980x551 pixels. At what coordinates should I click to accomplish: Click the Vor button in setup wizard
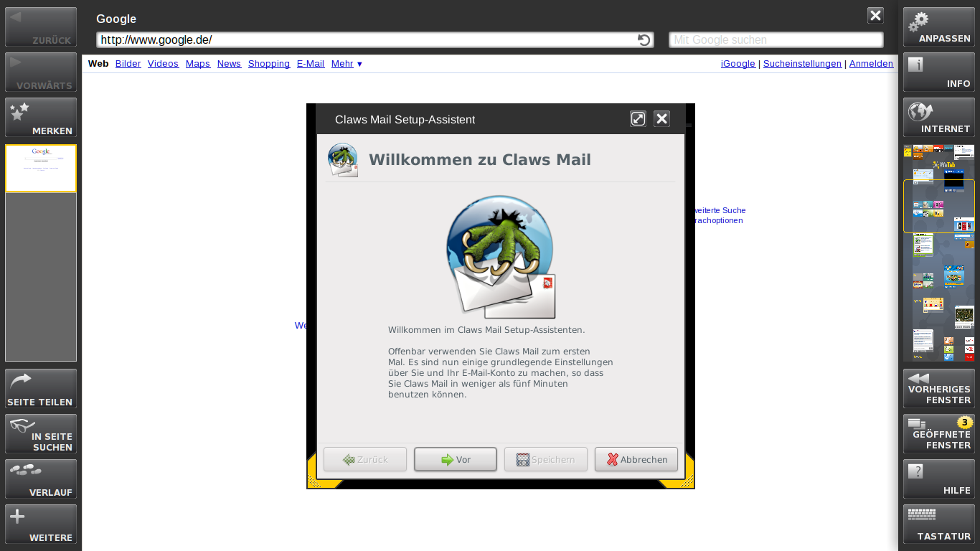tap(455, 460)
